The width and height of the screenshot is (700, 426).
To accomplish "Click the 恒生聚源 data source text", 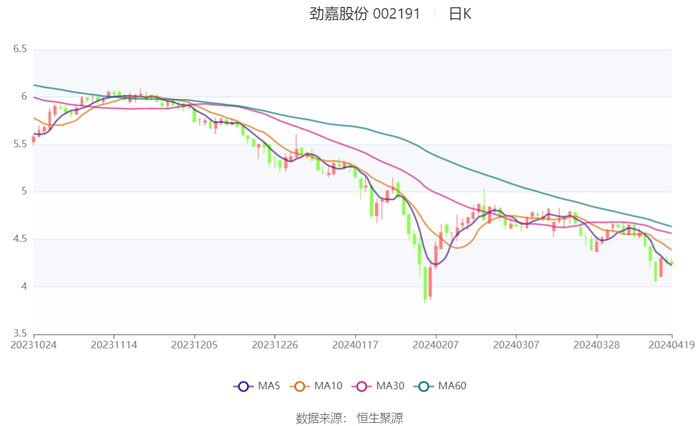I will 379,417.
